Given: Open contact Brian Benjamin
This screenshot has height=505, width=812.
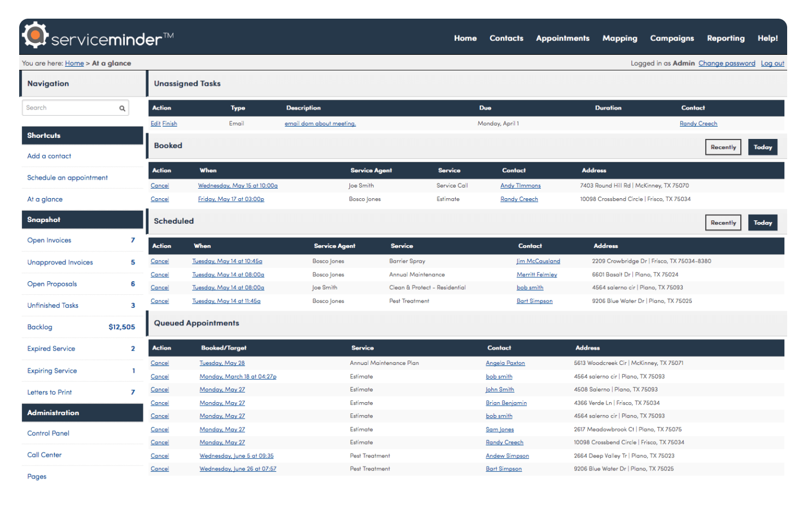Looking at the screenshot, I should click(506, 403).
